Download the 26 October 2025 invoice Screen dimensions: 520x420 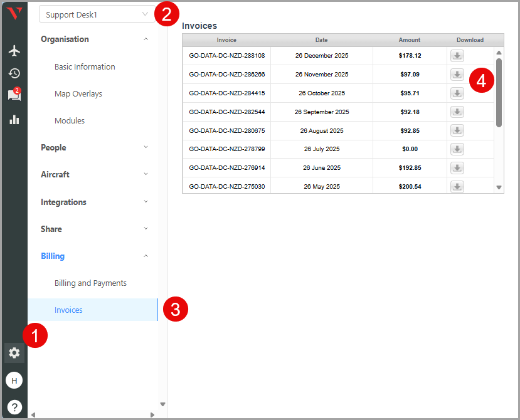click(457, 93)
